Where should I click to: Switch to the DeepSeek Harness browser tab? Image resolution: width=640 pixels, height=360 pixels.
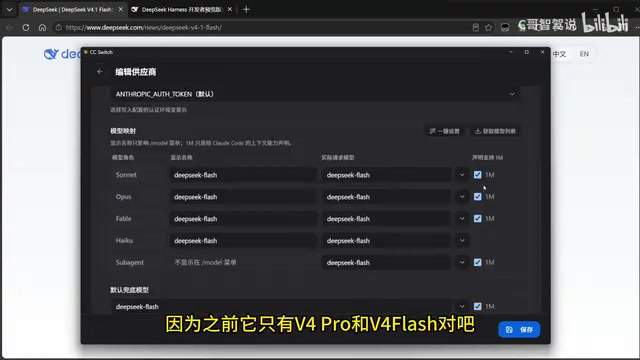coord(181,9)
